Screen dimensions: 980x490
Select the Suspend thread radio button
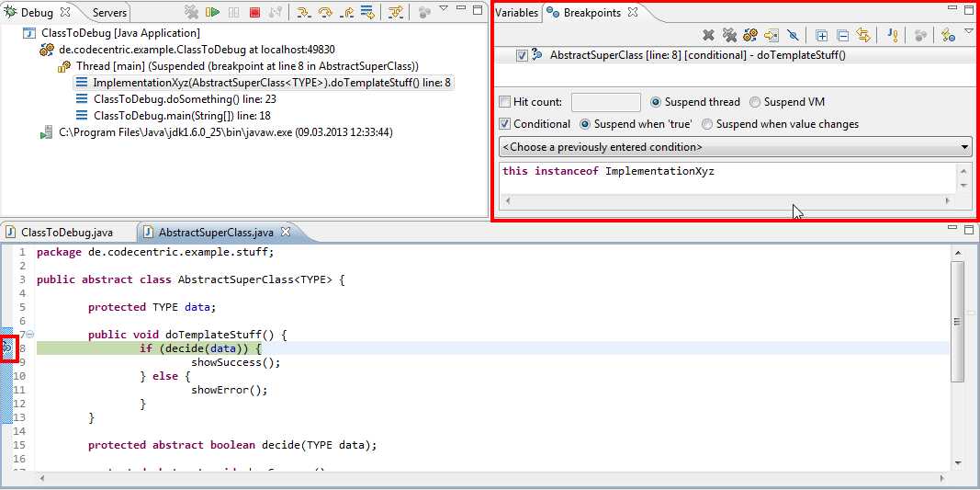pos(656,102)
